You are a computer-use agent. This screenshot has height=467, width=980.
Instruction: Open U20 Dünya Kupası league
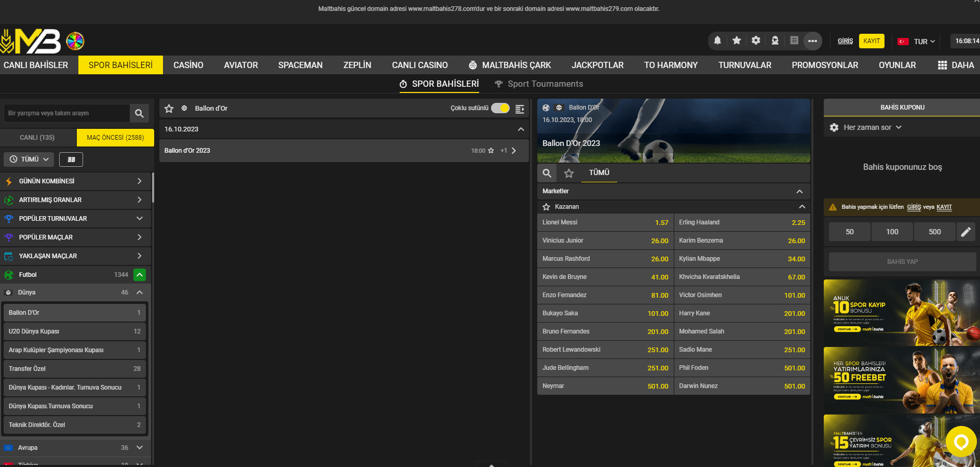click(75, 331)
